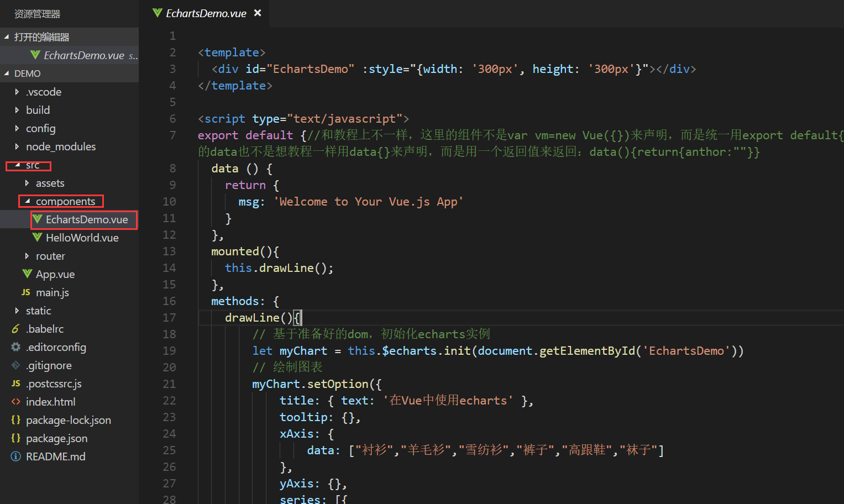Screen dimensions: 844x504
Task: Expand the static folder arrow
Action: 17,311
